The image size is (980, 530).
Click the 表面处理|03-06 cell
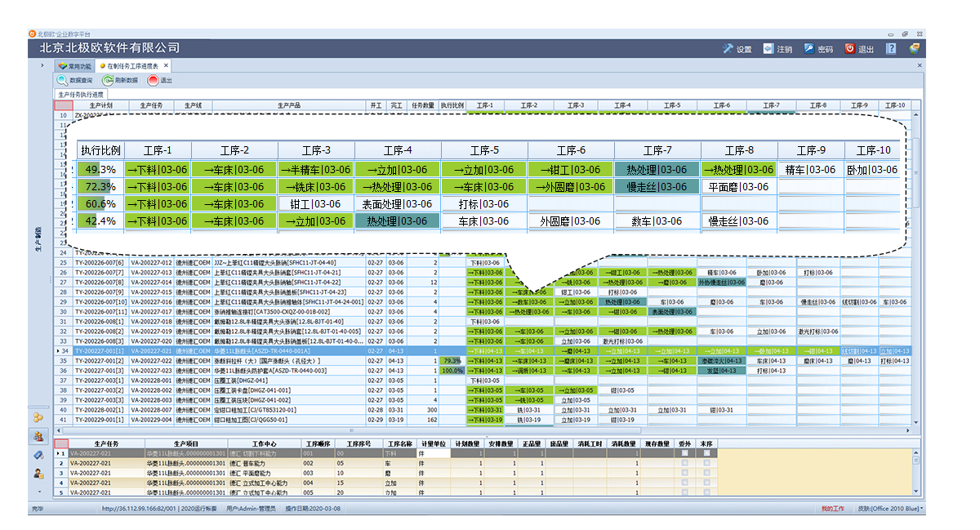pos(670,312)
